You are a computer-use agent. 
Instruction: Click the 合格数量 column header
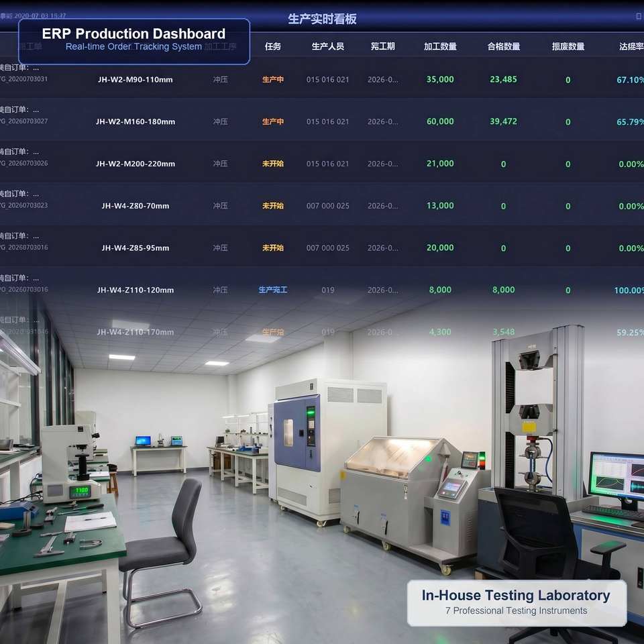(504, 46)
